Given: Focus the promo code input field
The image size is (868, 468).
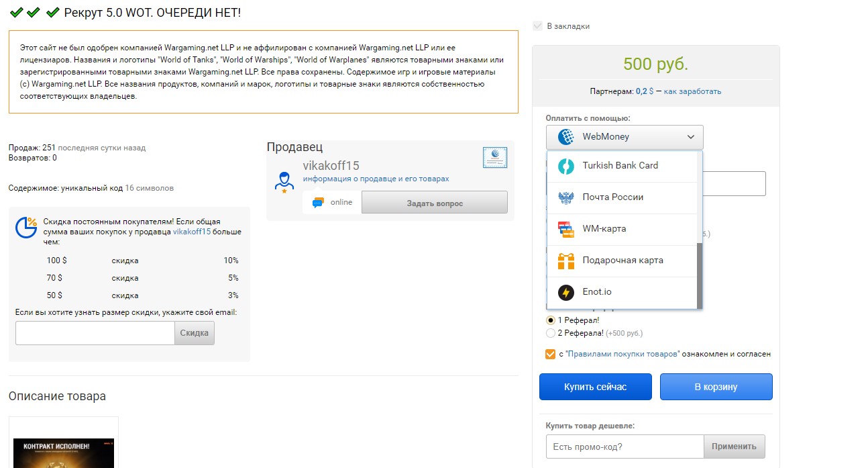Looking at the screenshot, I should coord(625,447).
